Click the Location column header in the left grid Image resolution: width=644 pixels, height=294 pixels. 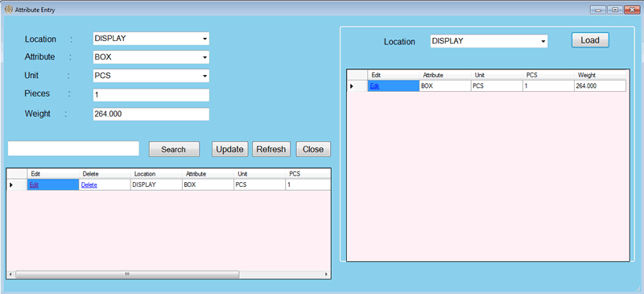(156, 174)
